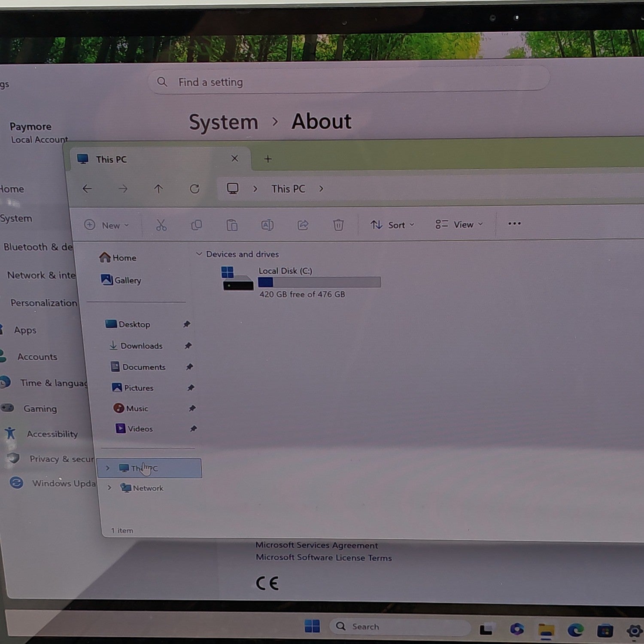Open Personalization in Settings sidebar
Screen dimensions: 644x644
44,303
